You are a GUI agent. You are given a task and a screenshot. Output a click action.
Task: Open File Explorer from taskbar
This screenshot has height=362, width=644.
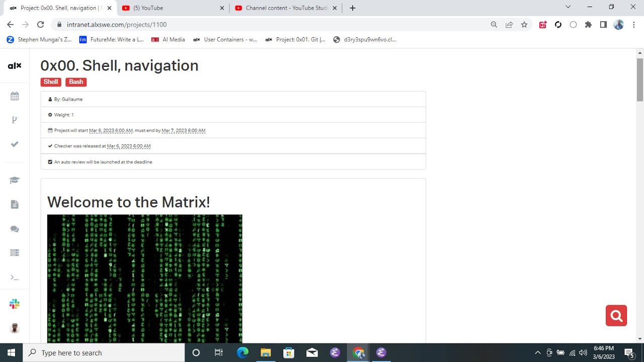(x=266, y=352)
